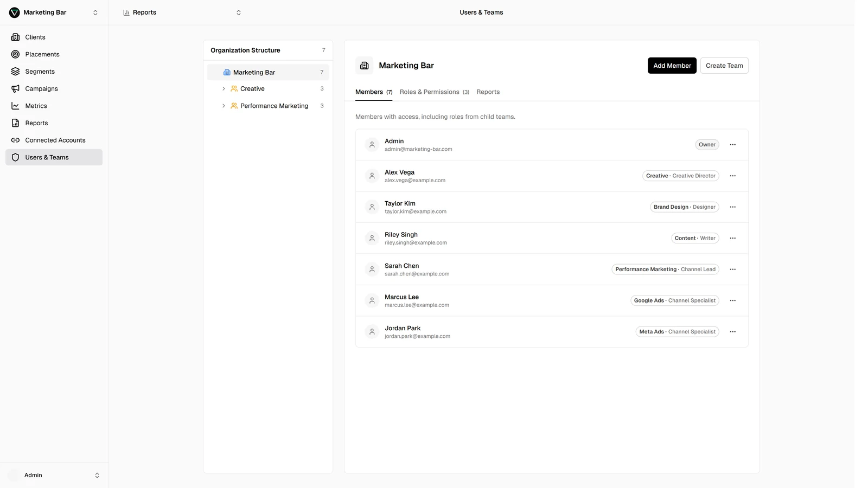Click the Meta Ads · Channel Specialist badge
This screenshot has height=488, width=868.
[678, 332]
